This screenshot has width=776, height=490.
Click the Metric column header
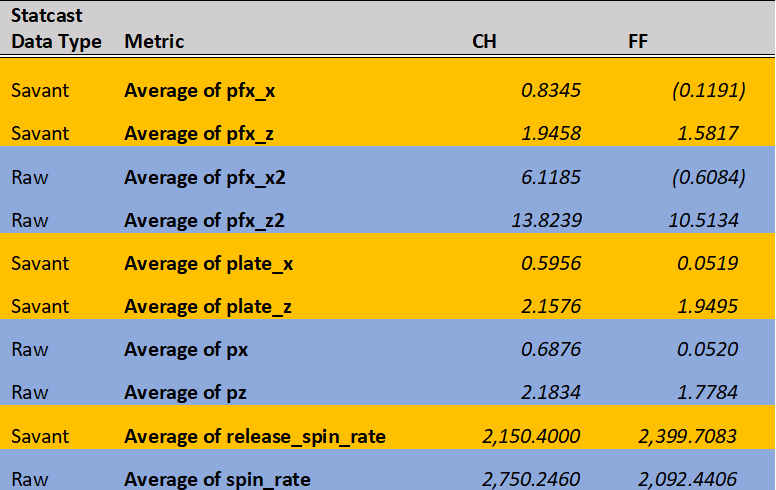tap(154, 41)
